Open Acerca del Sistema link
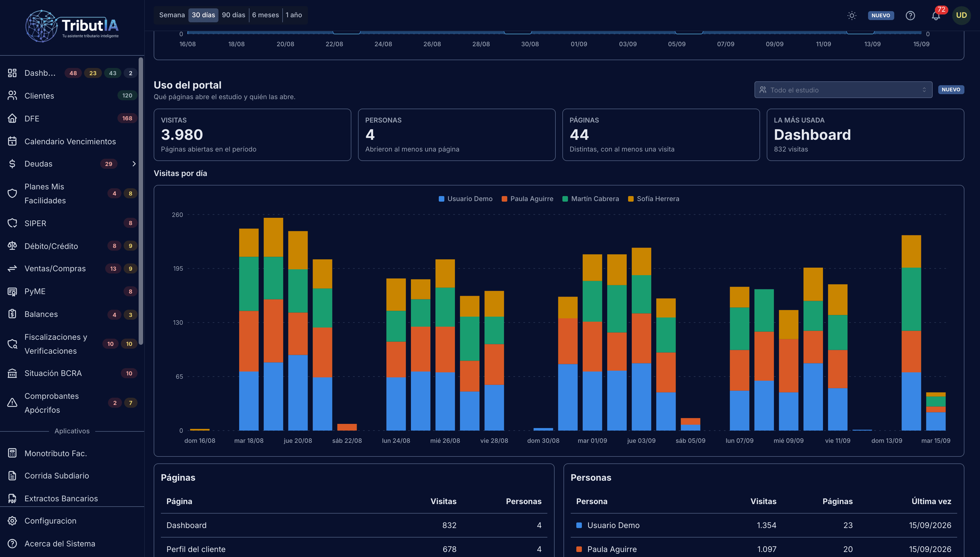 click(60, 544)
